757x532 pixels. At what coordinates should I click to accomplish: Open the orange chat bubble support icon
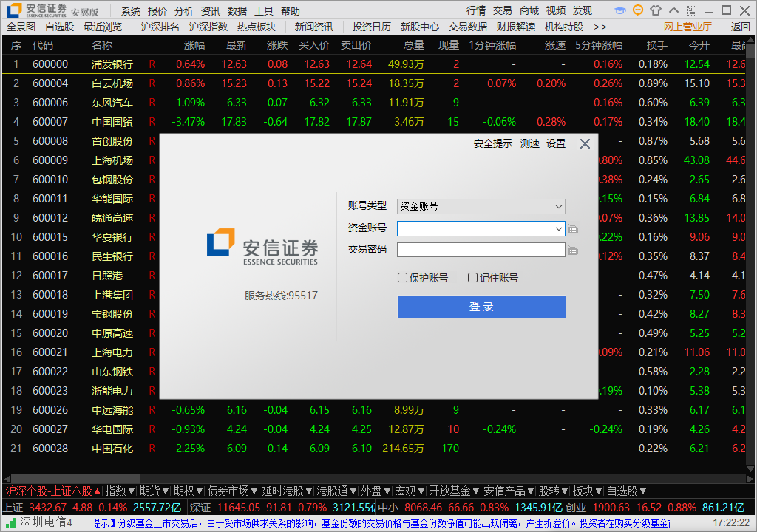click(x=637, y=10)
